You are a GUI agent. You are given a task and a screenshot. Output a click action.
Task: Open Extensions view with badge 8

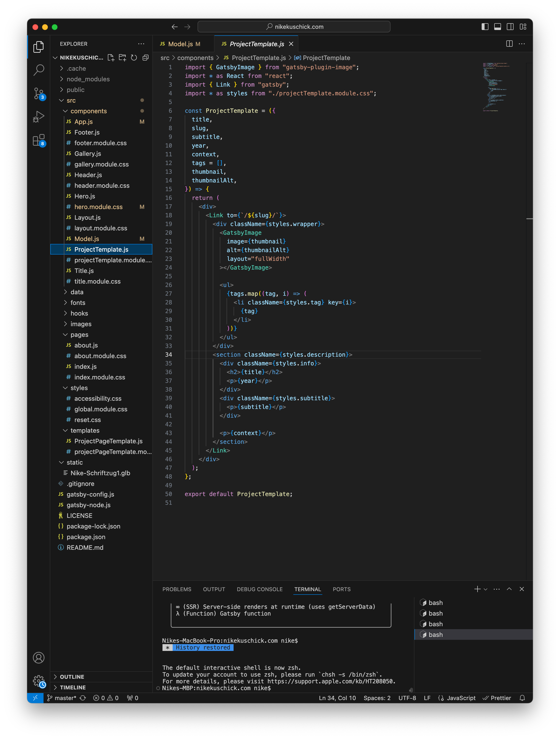pos(39,140)
